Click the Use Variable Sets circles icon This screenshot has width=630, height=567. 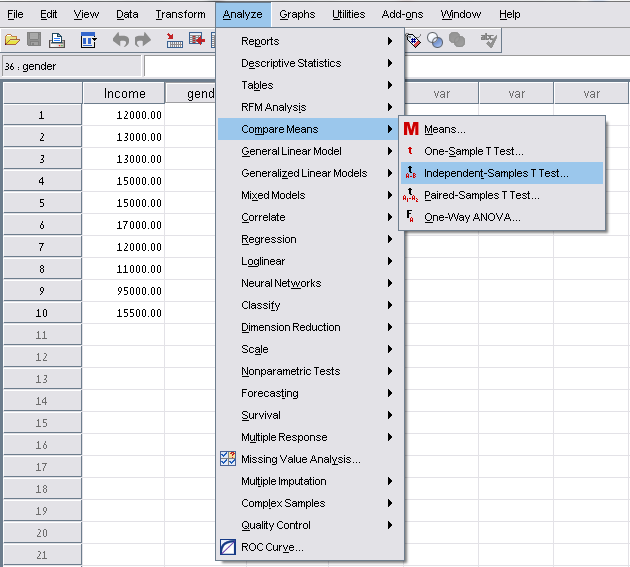click(x=435, y=40)
